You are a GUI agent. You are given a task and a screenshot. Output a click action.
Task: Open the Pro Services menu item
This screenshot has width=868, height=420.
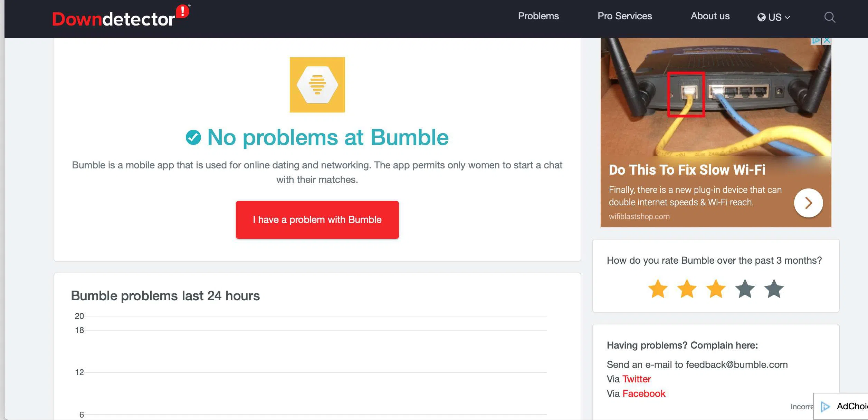tap(624, 16)
